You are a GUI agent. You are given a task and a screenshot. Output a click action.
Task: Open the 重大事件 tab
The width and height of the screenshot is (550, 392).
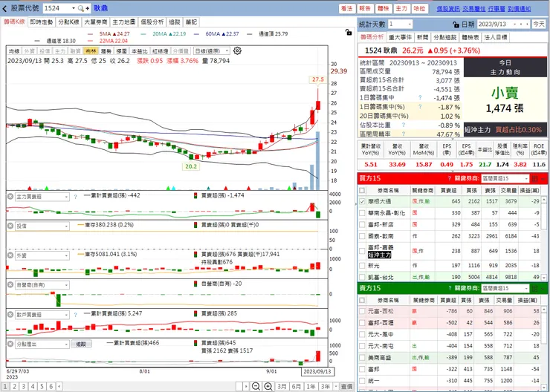click(400, 37)
